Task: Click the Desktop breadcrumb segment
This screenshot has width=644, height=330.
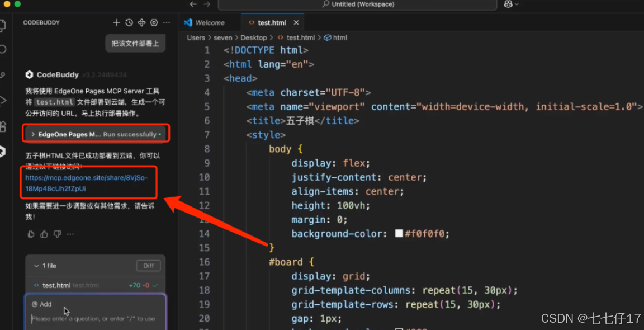Action: tap(253, 37)
